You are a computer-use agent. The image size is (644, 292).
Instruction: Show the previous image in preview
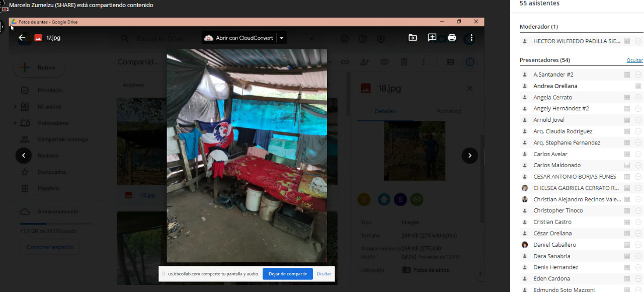coord(24,156)
